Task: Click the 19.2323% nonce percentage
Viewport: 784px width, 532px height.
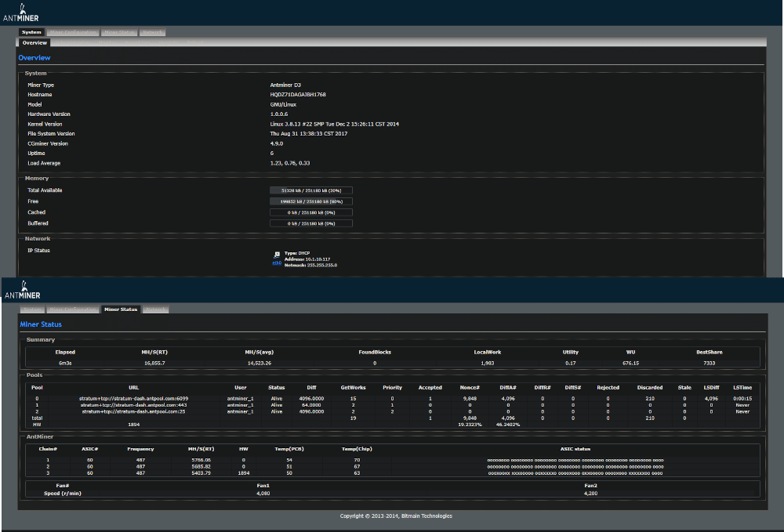Action: point(470,425)
